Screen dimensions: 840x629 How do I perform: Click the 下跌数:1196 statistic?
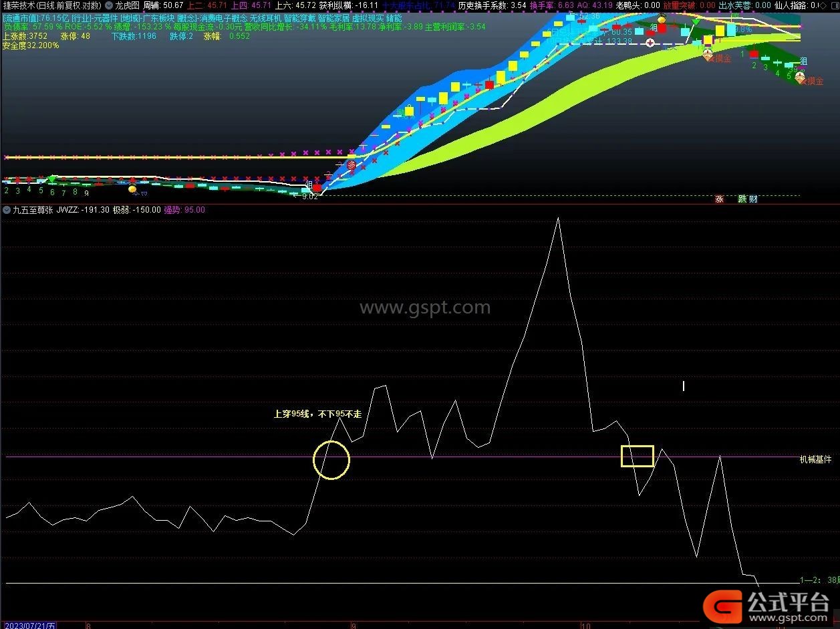(134, 36)
